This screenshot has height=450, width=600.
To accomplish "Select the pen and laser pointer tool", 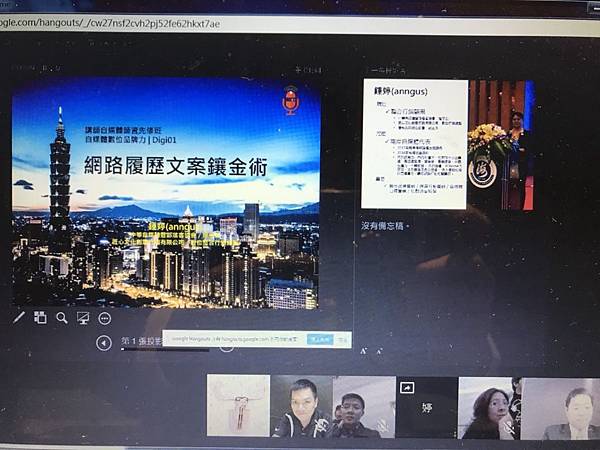I will 19,318.
